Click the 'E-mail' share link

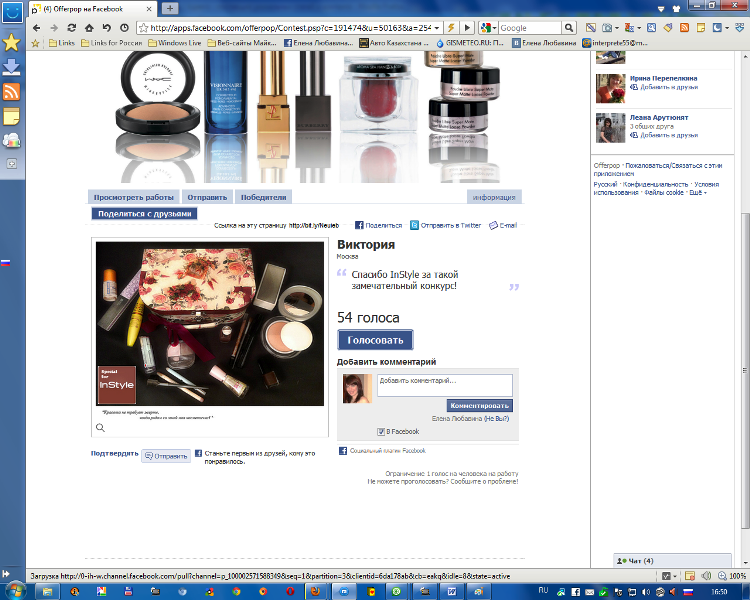point(503,225)
